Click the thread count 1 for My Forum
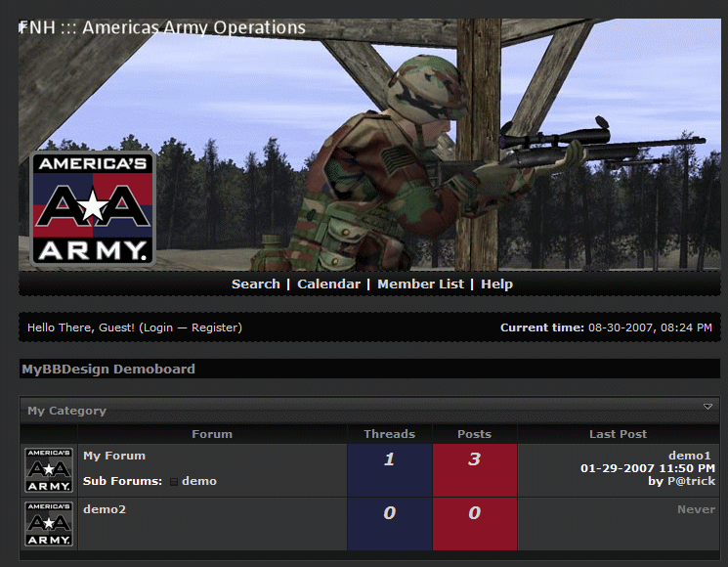 tap(390, 459)
